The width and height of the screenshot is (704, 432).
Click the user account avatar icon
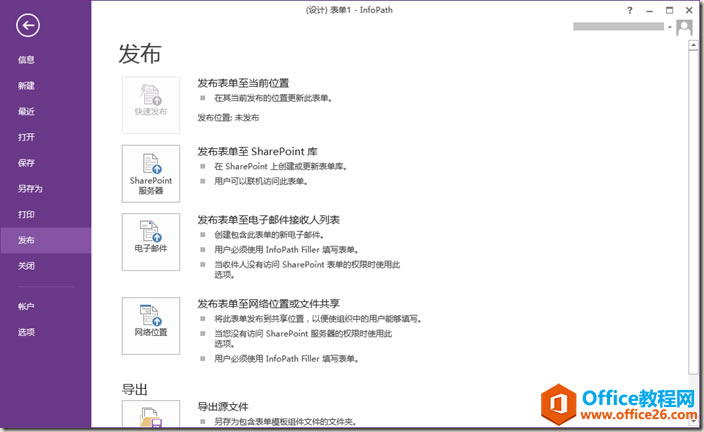(685, 28)
